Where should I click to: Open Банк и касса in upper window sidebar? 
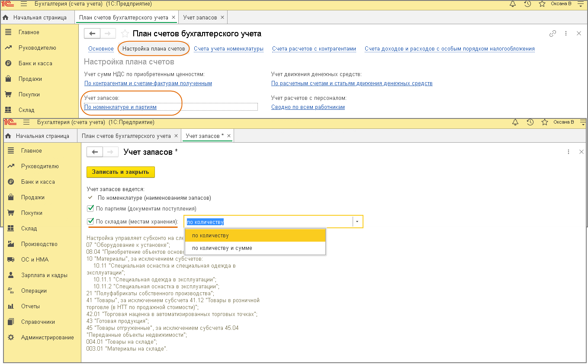[35, 64]
